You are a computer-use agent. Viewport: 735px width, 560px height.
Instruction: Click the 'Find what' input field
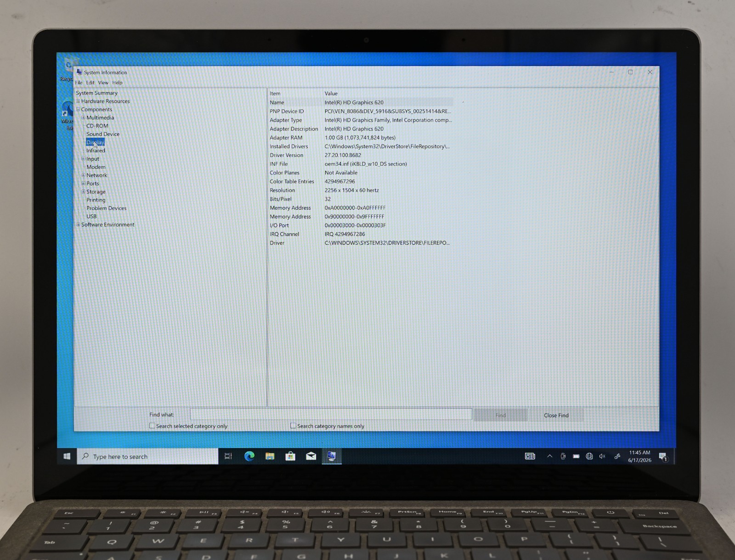point(331,414)
